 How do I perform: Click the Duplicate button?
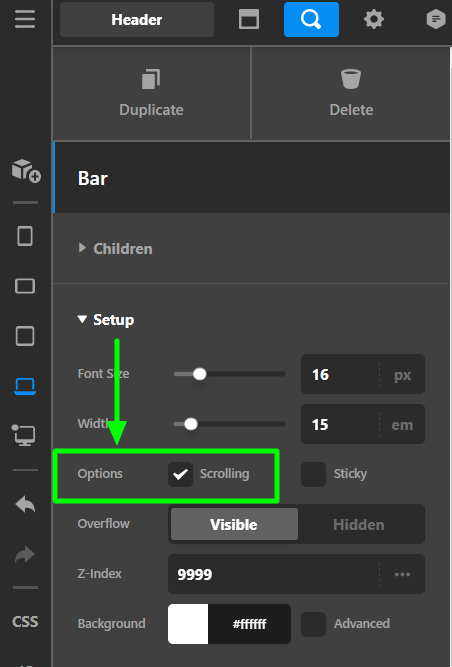point(151,93)
